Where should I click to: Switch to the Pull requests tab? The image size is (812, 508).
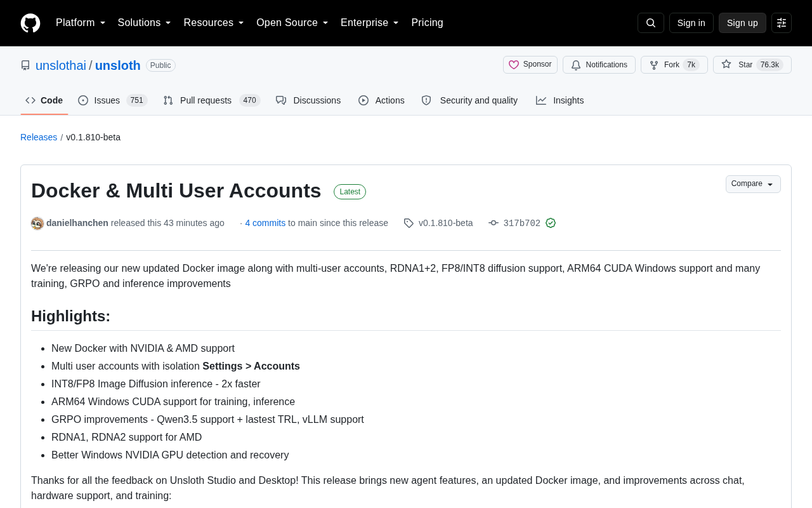tap(212, 100)
